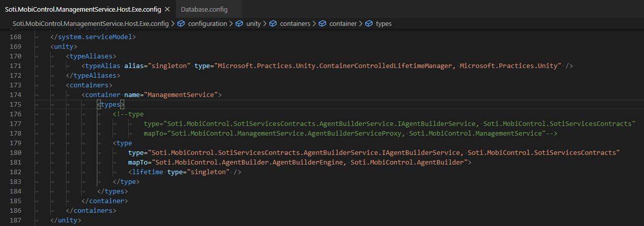The height and width of the screenshot is (226, 644).
Task: Expand the chevron after containers breadcrumb
Action: pos(315,24)
